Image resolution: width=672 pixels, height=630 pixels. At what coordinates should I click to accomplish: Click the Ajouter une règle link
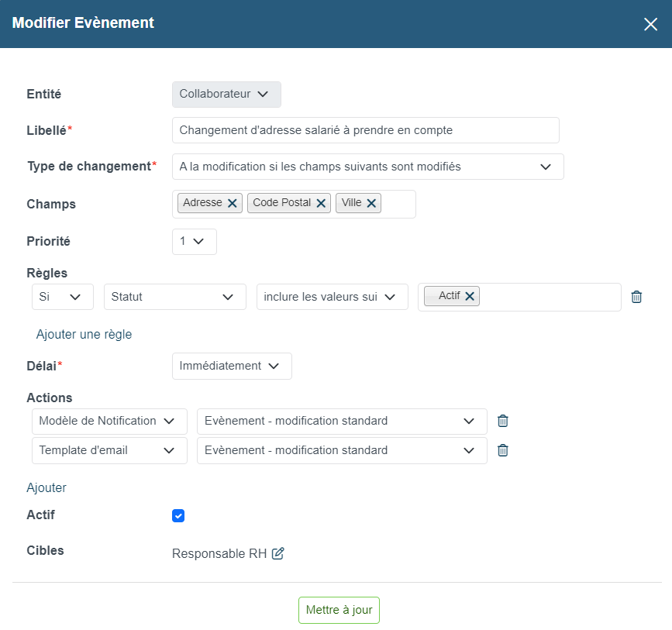(x=84, y=334)
